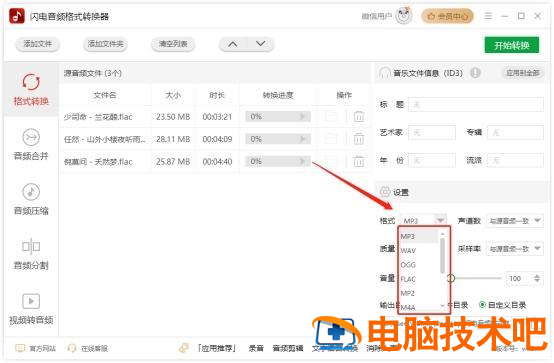This screenshot has width=554, height=363.
Task: Choose OGG from the format list
Action: point(419,265)
